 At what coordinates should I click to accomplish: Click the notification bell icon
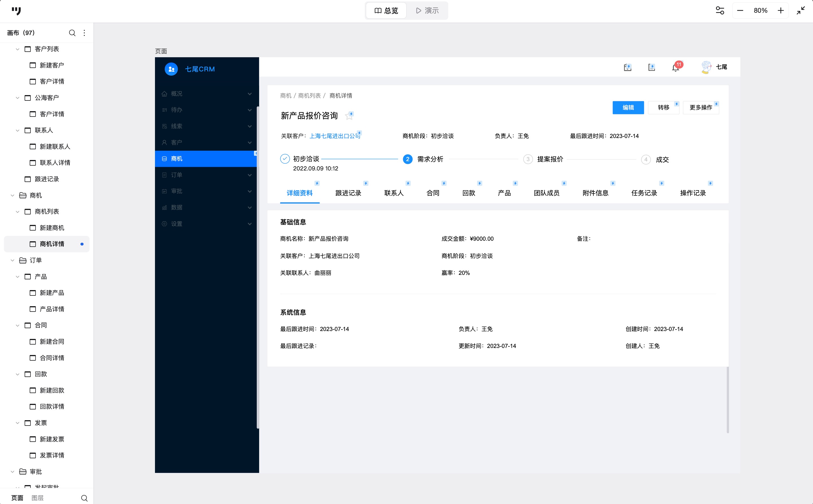(675, 68)
